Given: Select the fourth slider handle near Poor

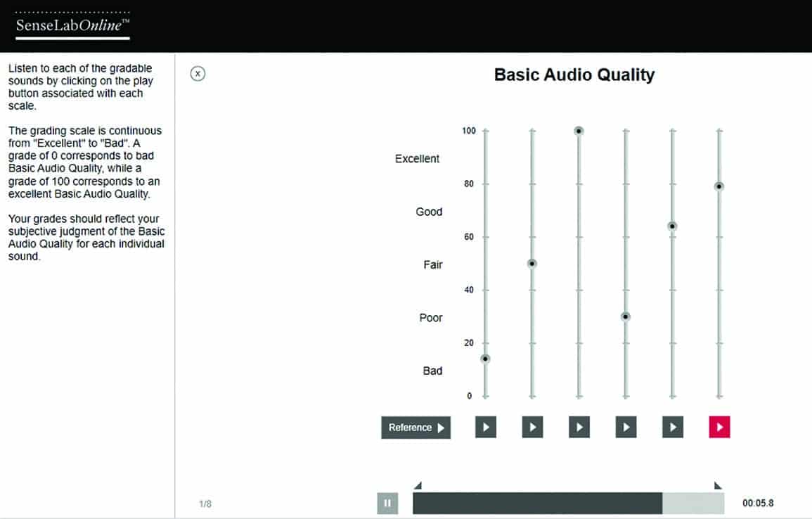Looking at the screenshot, I should pos(626,317).
